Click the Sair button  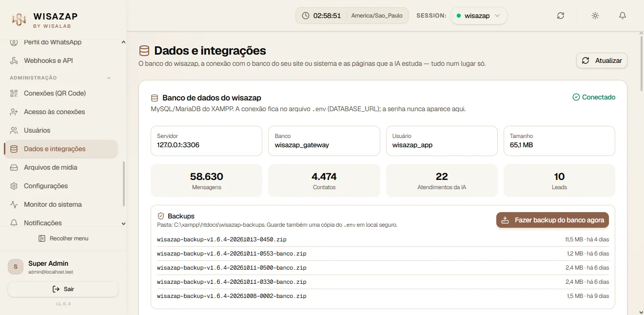(x=63, y=289)
